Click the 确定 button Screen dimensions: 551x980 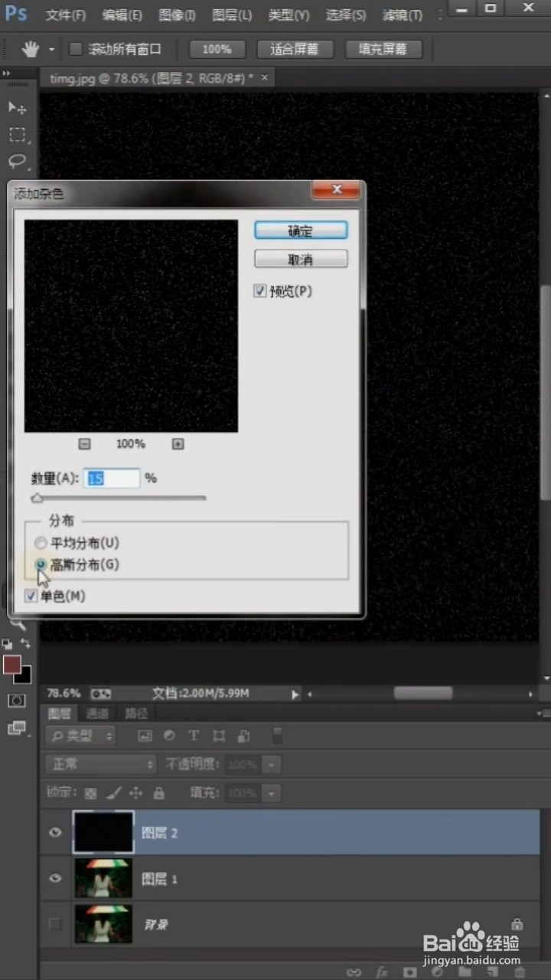click(301, 230)
